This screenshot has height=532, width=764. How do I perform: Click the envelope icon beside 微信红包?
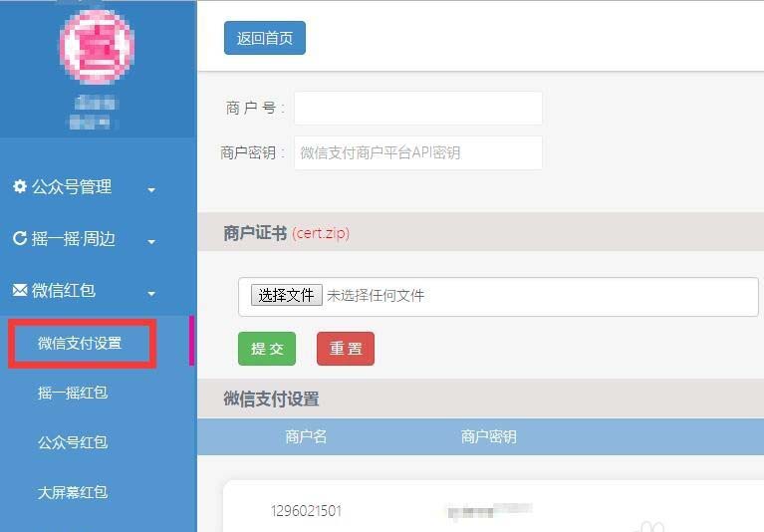click(20, 290)
